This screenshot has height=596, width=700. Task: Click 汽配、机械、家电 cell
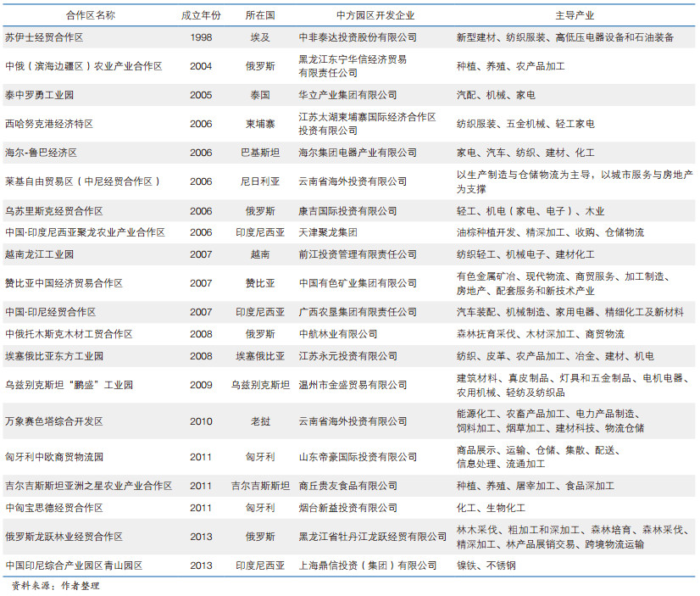point(496,95)
